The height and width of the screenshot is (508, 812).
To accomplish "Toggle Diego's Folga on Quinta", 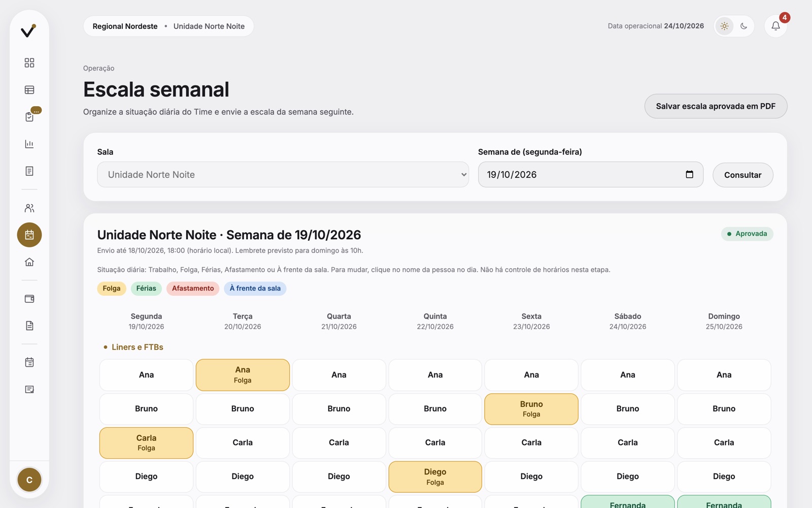I will [x=435, y=477].
